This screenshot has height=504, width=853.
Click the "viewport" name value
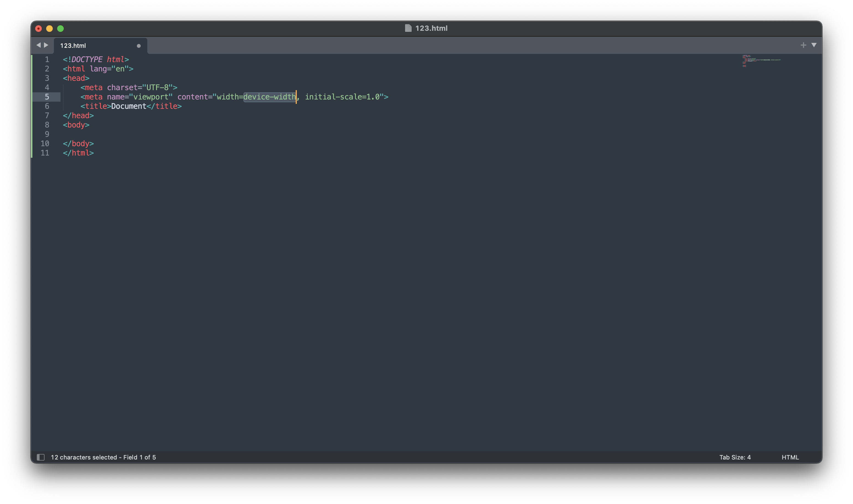click(151, 97)
